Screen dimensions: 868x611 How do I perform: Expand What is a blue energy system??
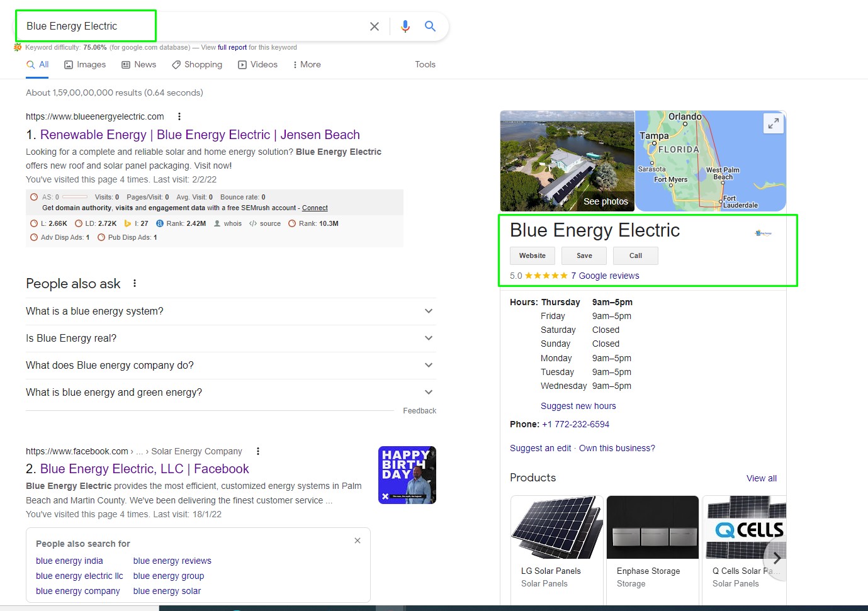pos(230,311)
